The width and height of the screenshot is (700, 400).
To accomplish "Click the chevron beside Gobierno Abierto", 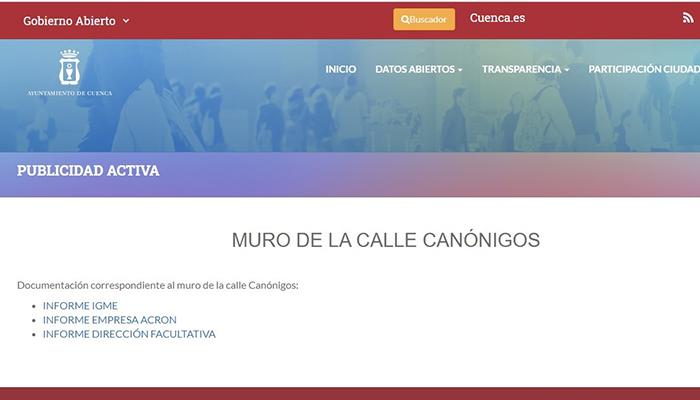I will coord(126,21).
